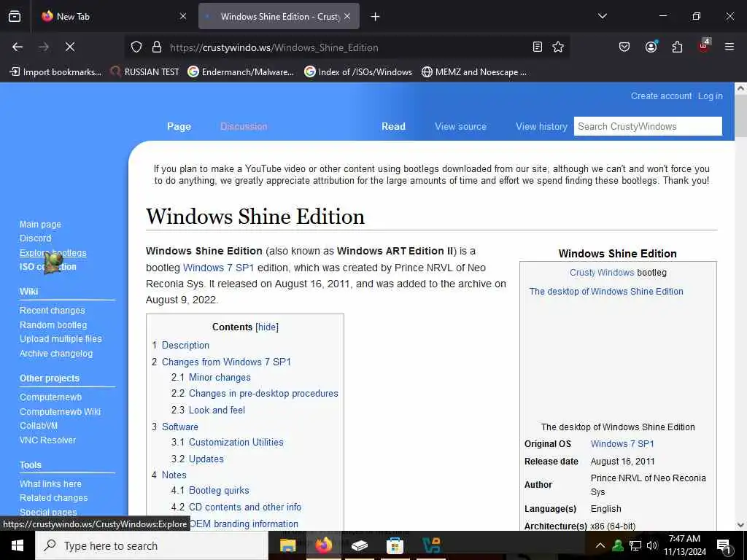The image size is (747, 560).
Task: Open the Windows Start button
Action: [18, 545]
